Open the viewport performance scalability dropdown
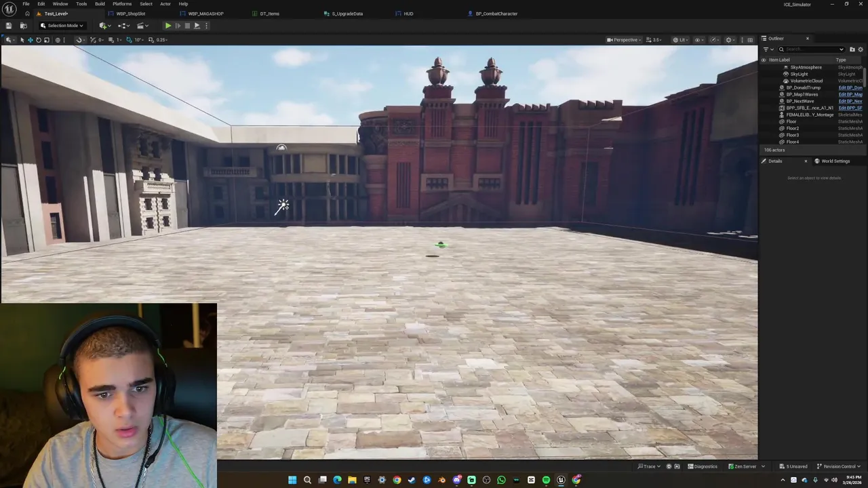Image resolution: width=868 pixels, height=488 pixels. (x=714, y=40)
